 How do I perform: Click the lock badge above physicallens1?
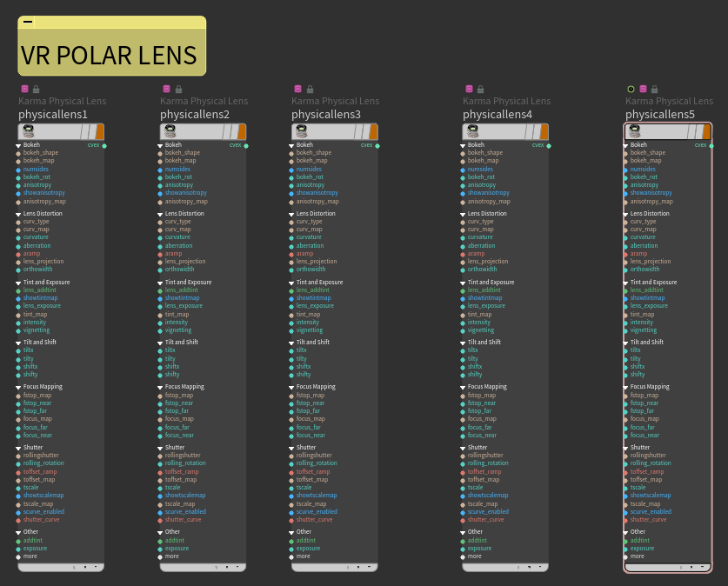(36, 89)
